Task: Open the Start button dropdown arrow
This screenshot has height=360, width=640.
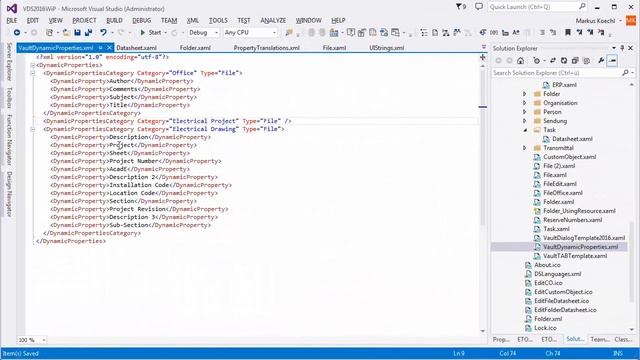Action: pyautogui.click(x=165, y=32)
